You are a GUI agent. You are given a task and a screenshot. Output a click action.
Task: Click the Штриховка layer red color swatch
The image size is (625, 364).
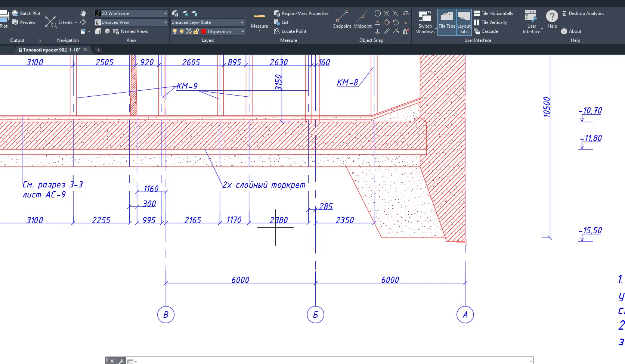coord(204,31)
